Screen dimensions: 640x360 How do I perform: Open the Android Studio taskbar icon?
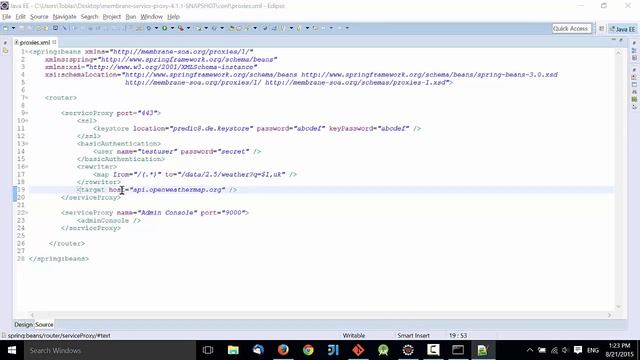(383, 350)
